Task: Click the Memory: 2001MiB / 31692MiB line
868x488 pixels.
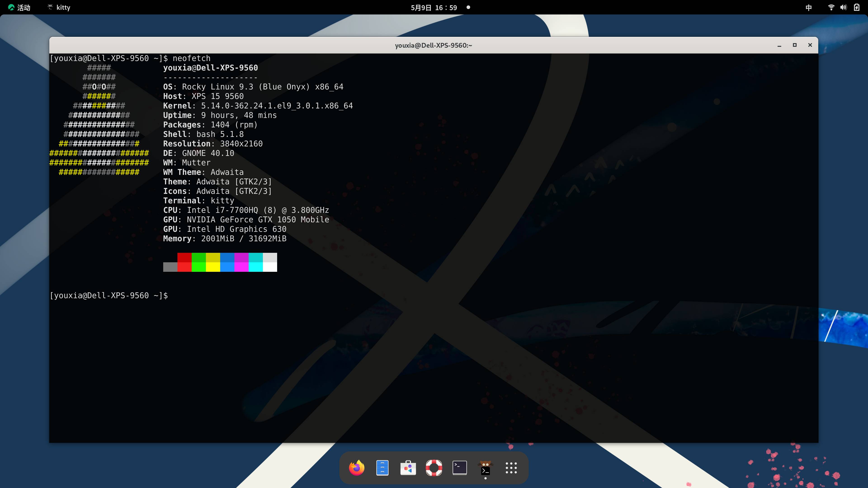Action: click(x=225, y=238)
